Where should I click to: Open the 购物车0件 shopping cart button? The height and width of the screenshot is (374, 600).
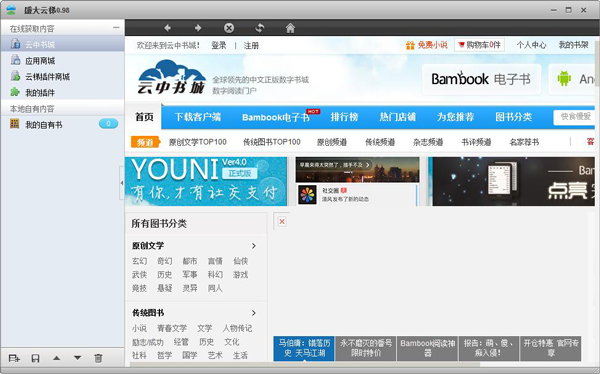pos(479,45)
